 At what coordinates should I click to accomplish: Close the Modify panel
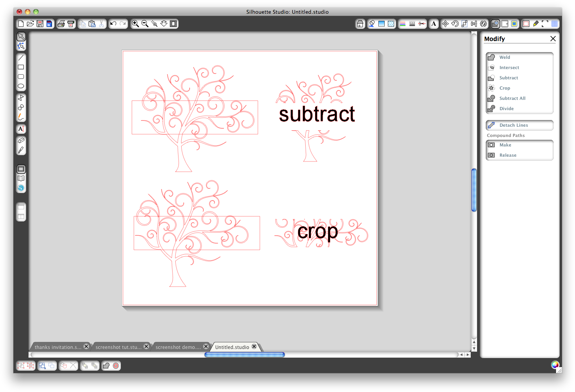tap(553, 39)
